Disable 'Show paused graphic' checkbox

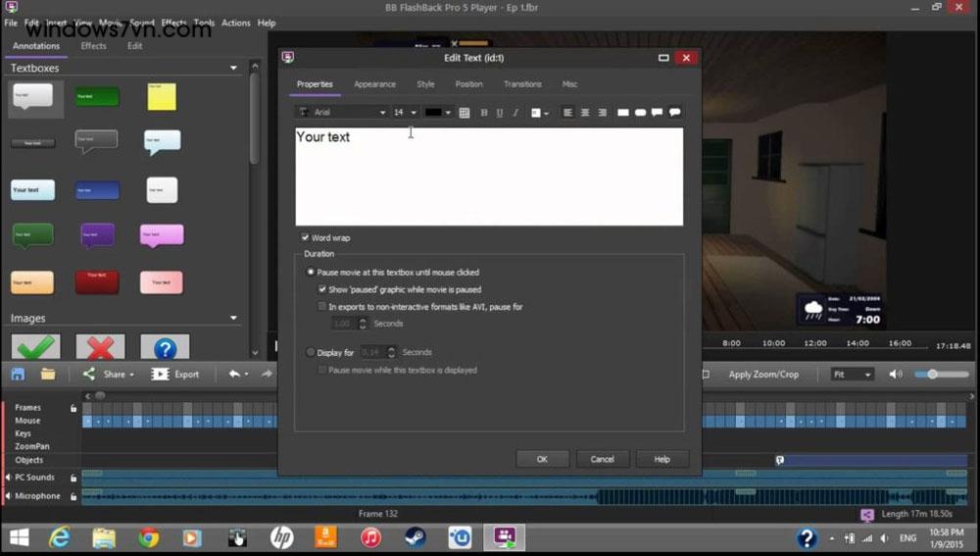click(x=322, y=290)
